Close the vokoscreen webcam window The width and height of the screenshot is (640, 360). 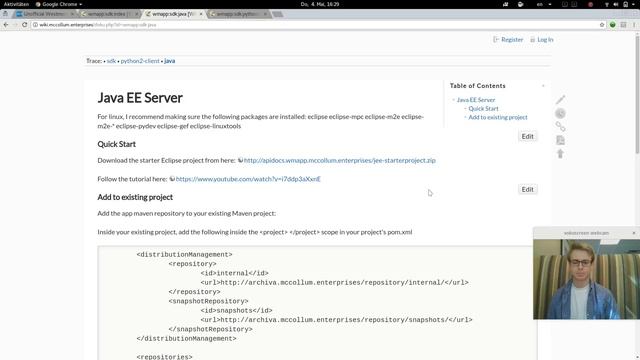634,233
